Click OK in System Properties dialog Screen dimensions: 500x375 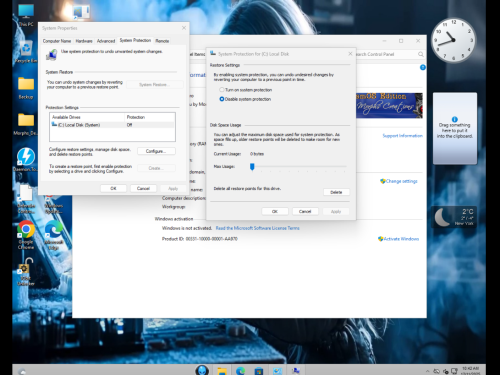click(113, 189)
